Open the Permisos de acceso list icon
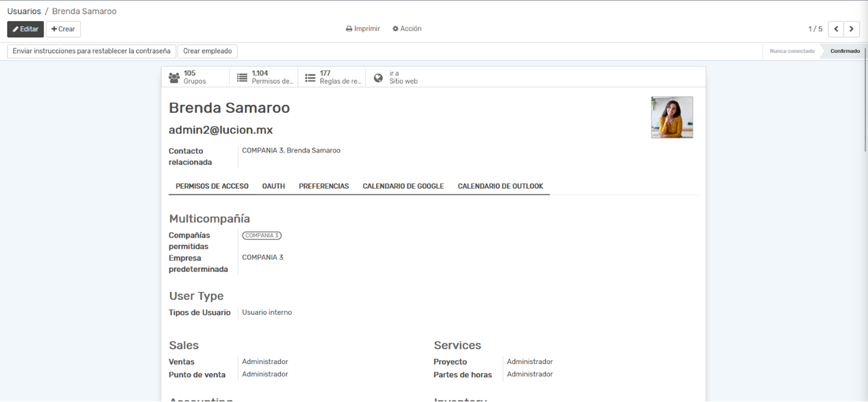The width and height of the screenshot is (868, 402). click(x=242, y=77)
